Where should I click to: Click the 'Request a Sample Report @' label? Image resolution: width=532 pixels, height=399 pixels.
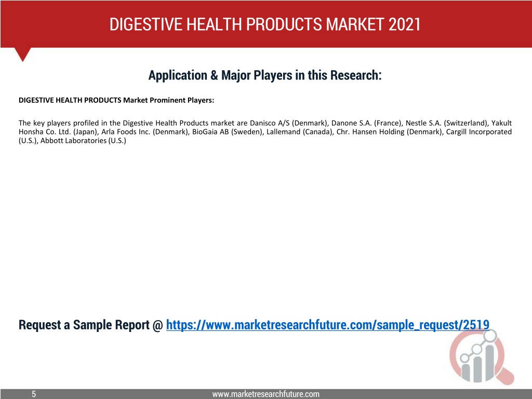pyautogui.click(x=91, y=325)
